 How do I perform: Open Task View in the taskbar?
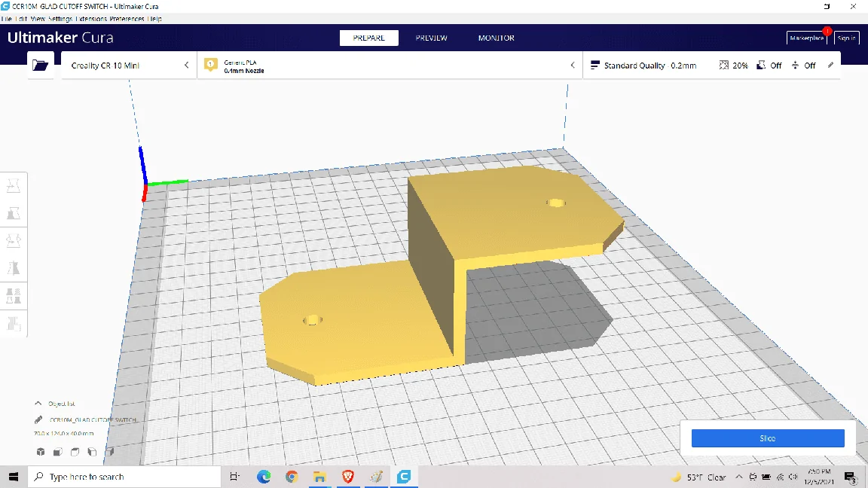(x=235, y=477)
